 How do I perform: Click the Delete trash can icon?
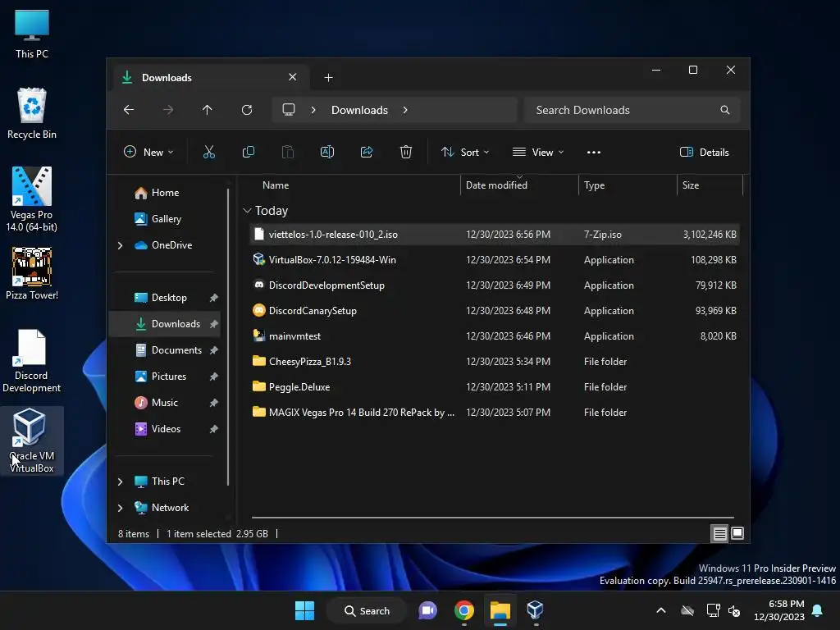tap(406, 152)
